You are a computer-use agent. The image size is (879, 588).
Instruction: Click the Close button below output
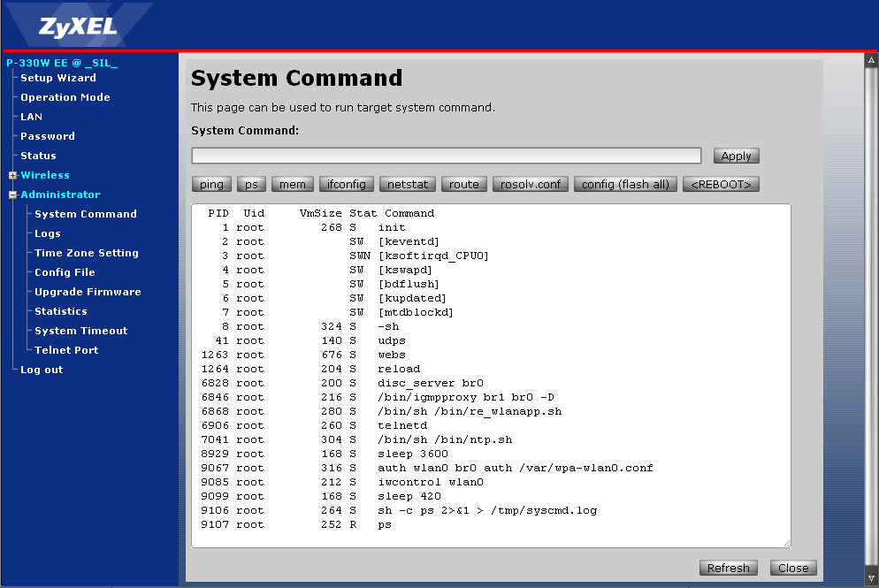click(x=793, y=568)
